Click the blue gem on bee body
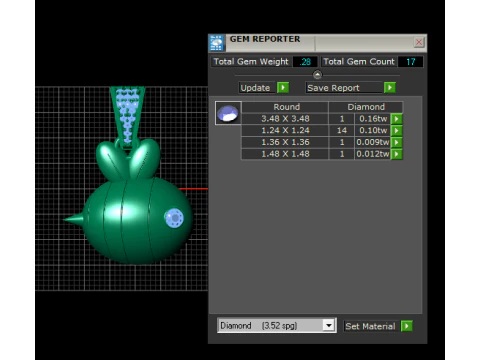480x360 pixels. tap(174, 218)
